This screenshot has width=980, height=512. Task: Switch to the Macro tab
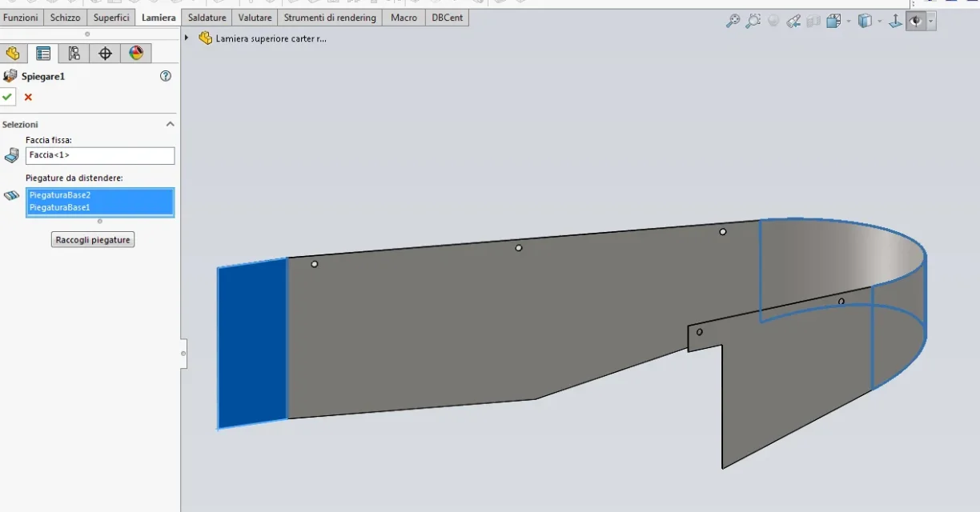pos(404,18)
